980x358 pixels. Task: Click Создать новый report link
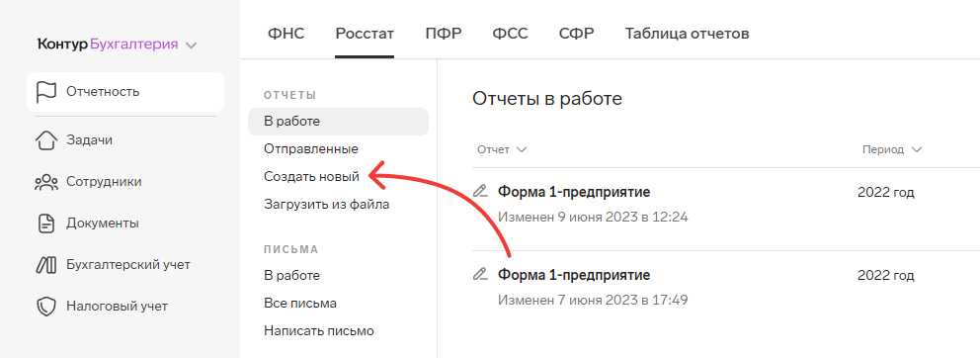click(311, 177)
